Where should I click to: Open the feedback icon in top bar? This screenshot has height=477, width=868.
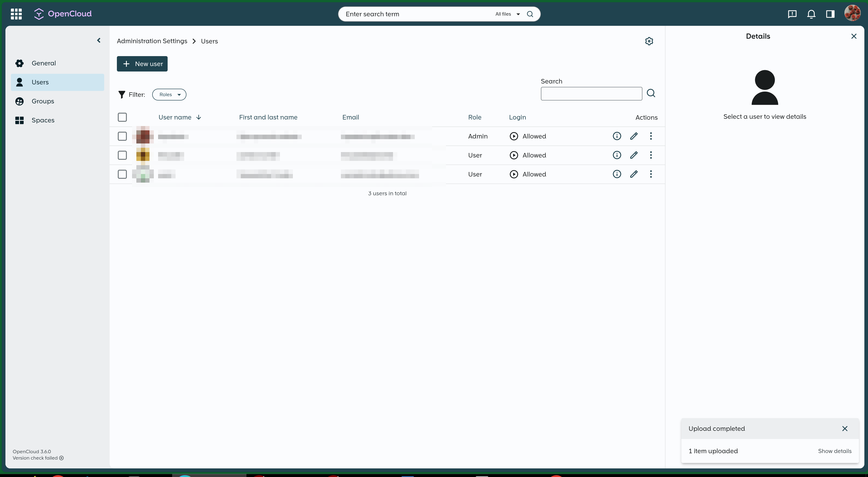(x=792, y=14)
